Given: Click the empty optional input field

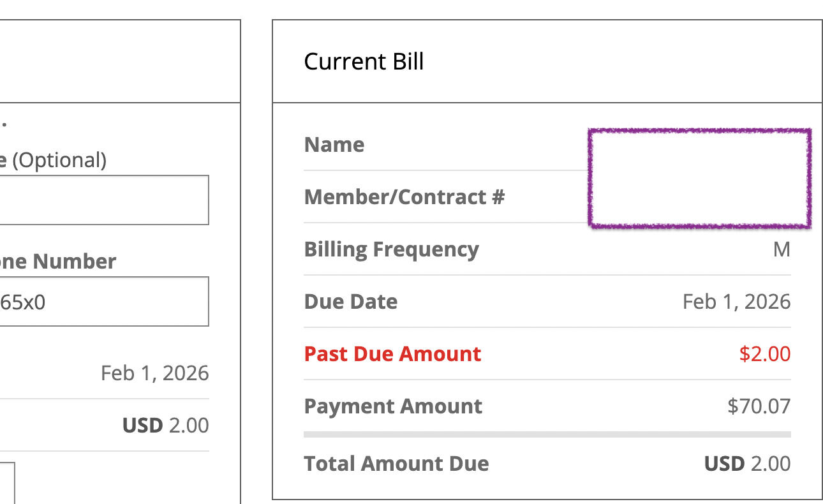Looking at the screenshot, I should (102, 200).
